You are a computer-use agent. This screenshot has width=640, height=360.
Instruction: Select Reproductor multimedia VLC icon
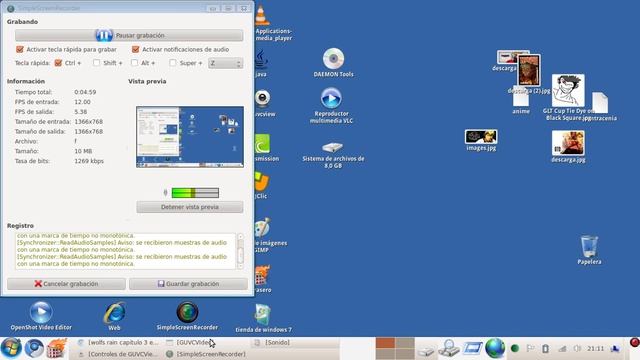(331, 98)
